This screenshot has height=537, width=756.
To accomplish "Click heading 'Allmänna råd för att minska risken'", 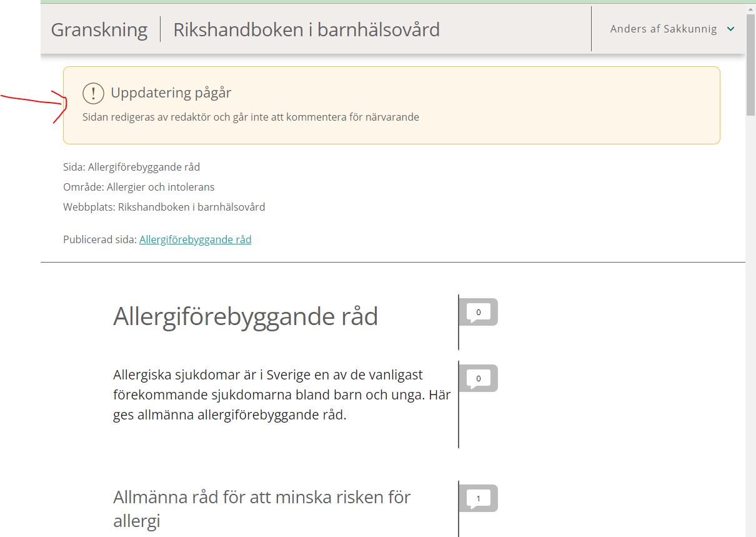I will pos(262,508).
